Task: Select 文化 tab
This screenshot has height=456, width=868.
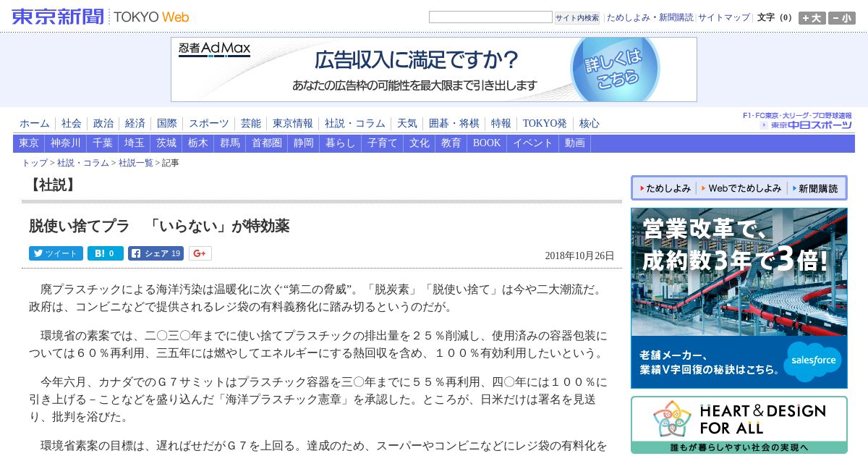Action: point(420,143)
